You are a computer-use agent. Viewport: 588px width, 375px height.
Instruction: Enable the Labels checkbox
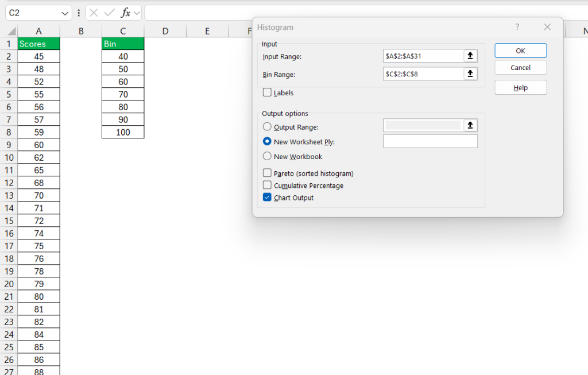coord(267,92)
